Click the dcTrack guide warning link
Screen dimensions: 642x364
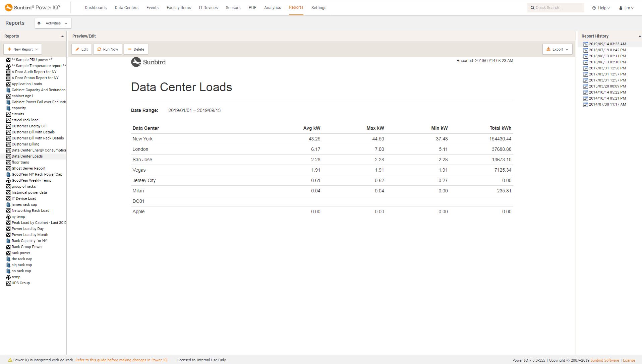click(x=121, y=360)
